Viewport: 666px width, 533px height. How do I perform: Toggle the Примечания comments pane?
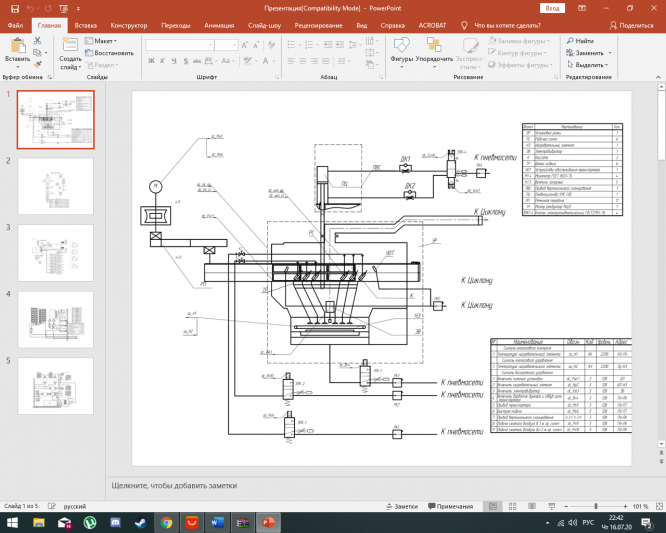(x=448, y=506)
